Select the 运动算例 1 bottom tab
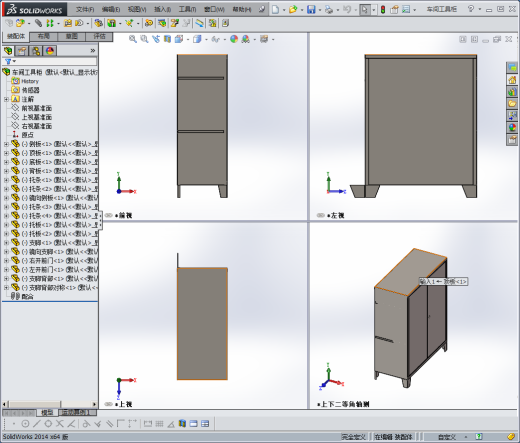The image size is (520, 443). pyautogui.click(x=75, y=413)
